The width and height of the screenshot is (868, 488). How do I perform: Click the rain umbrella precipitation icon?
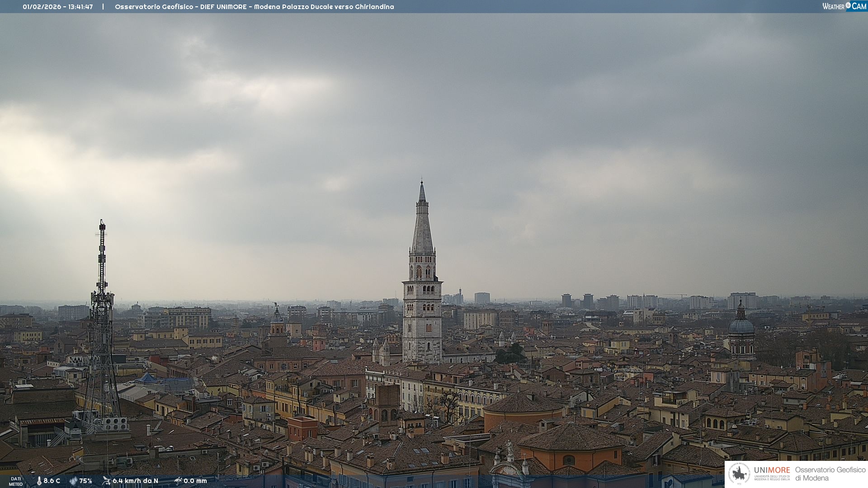tap(178, 481)
